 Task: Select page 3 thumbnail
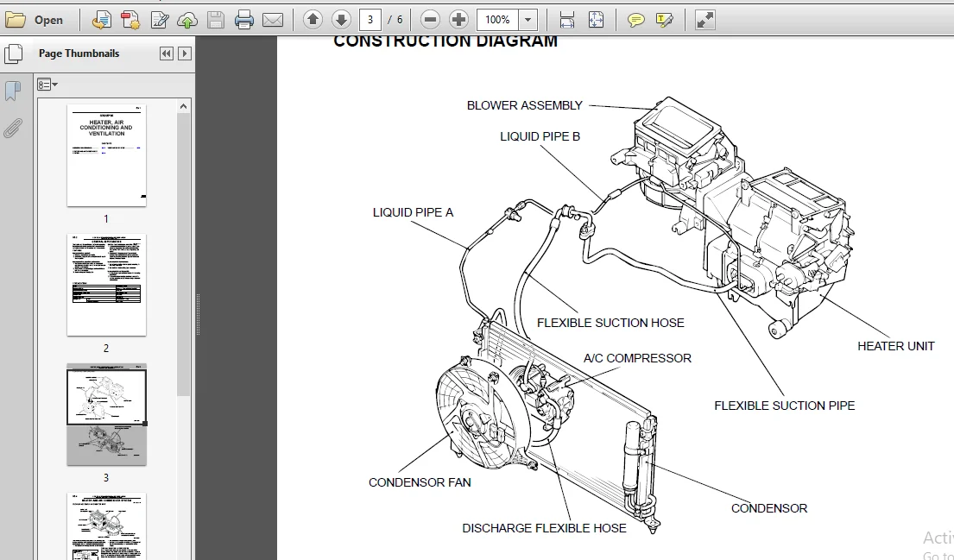click(x=106, y=415)
